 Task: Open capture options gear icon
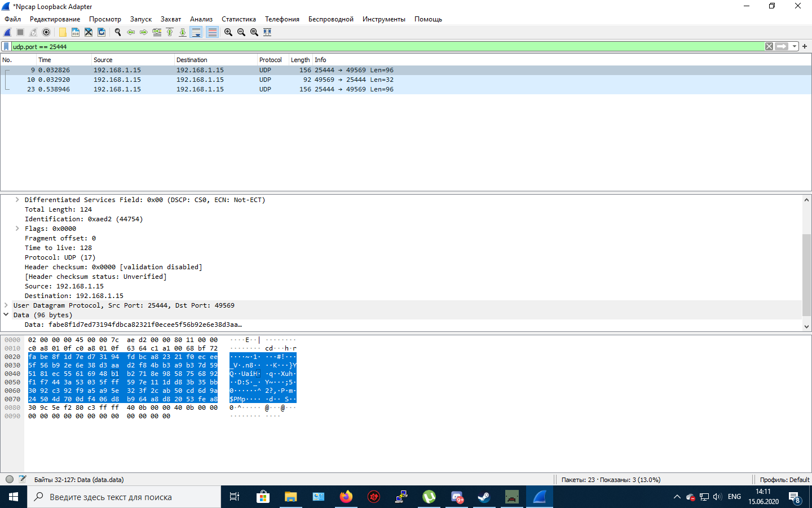(46, 32)
